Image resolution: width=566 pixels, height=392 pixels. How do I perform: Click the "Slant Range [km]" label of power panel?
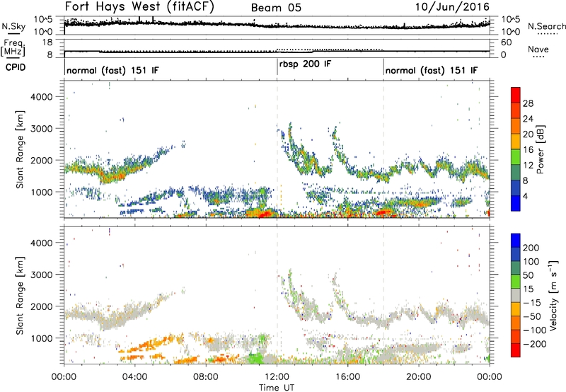(x=20, y=149)
